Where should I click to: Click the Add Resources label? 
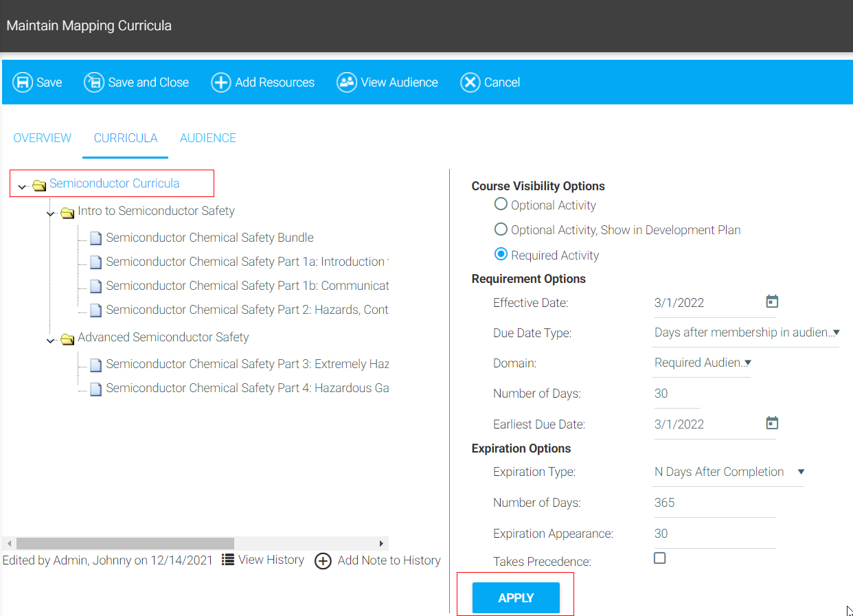click(275, 82)
